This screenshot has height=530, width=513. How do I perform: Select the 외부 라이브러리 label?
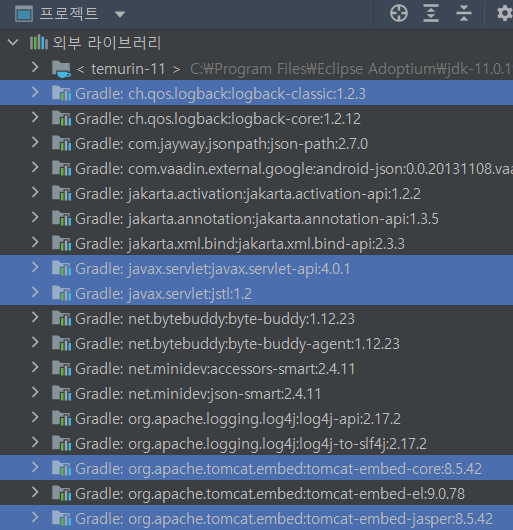coord(107,43)
